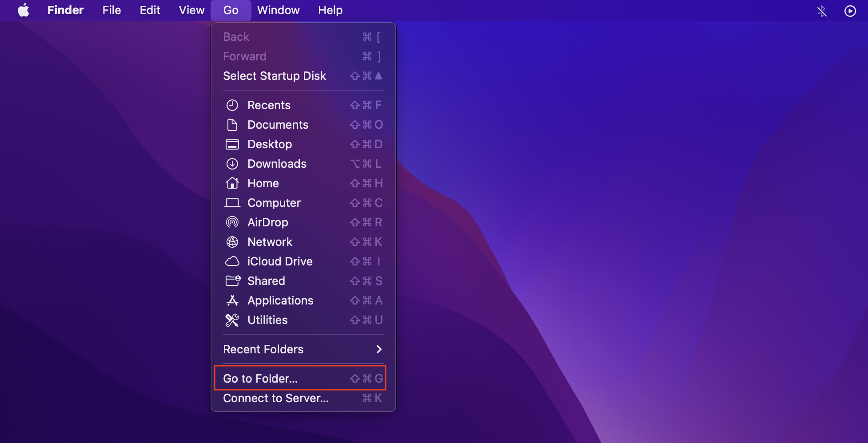Select Utilities from the Go menu
The image size is (868, 443).
303,320
